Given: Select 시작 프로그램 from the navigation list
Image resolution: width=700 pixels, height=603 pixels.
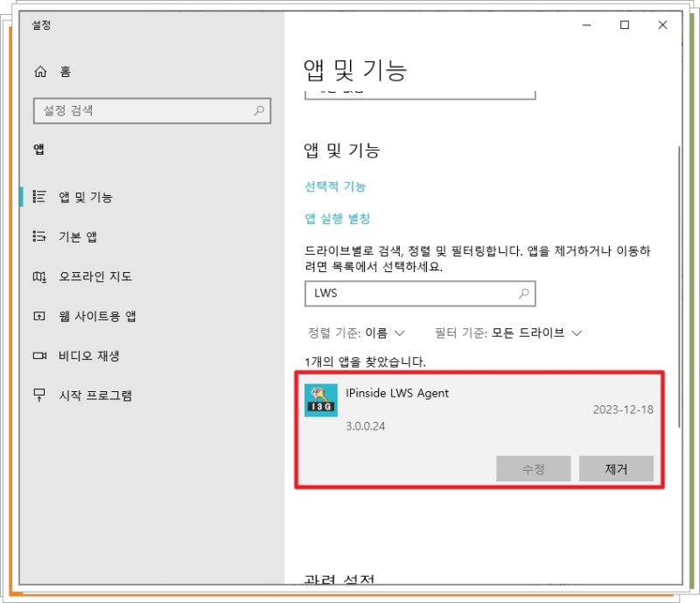Looking at the screenshot, I should (x=96, y=396).
